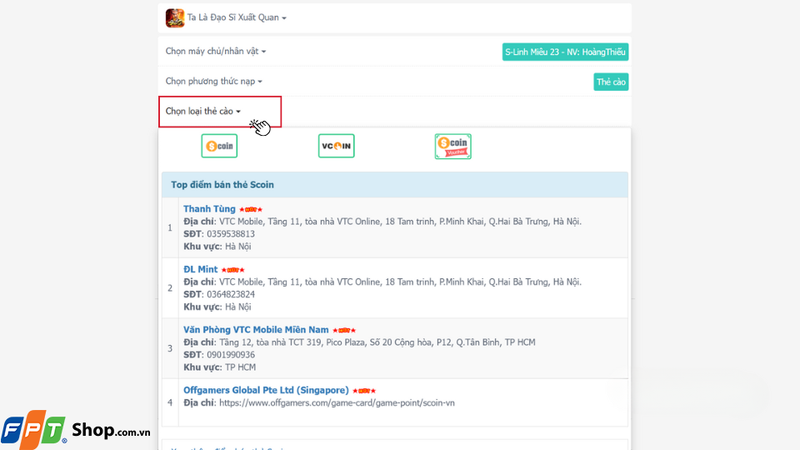
Task: Click Khu vực: Hà Nội under ĐL Mint
Action: 217,307
